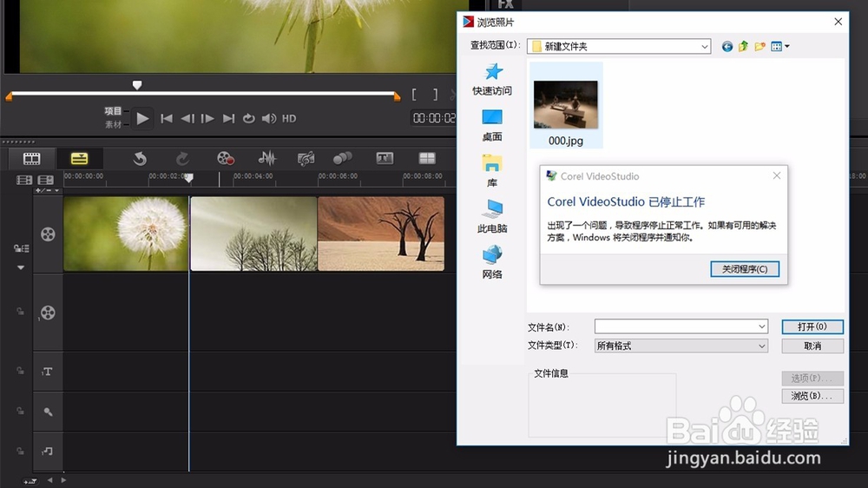Screen dimensions: 868x488
Task: Select the 000.jpg file thumbnail
Action: pos(566,105)
